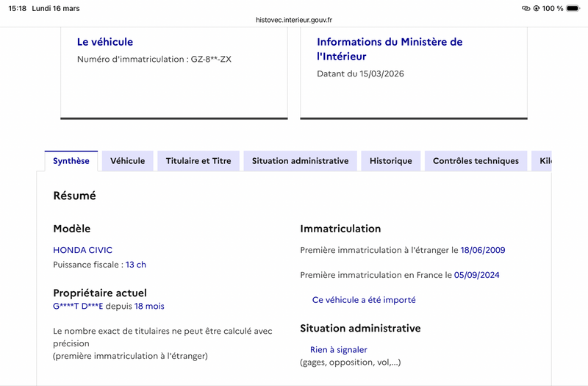Click the France registration date 05/09/2024
Image resolution: width=588 pixels, height=386 pixels.
(476, 275)
